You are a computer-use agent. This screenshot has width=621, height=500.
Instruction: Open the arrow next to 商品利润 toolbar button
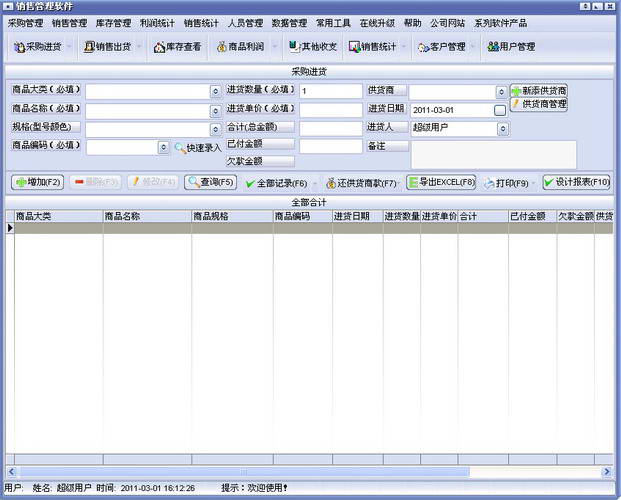274,47
